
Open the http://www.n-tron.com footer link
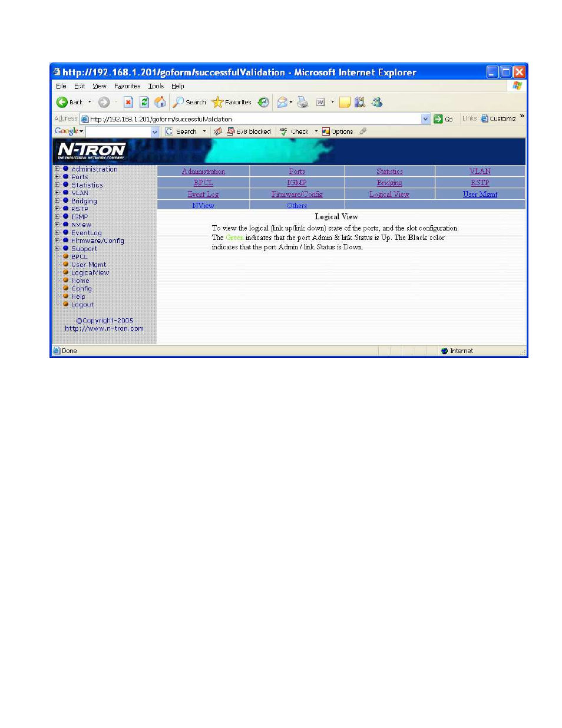(104, 328)
